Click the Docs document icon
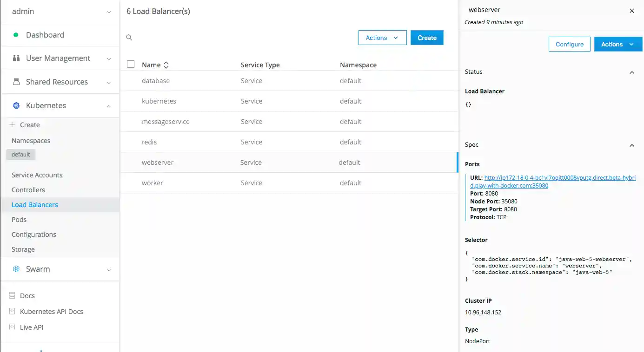 click(13, 295)
